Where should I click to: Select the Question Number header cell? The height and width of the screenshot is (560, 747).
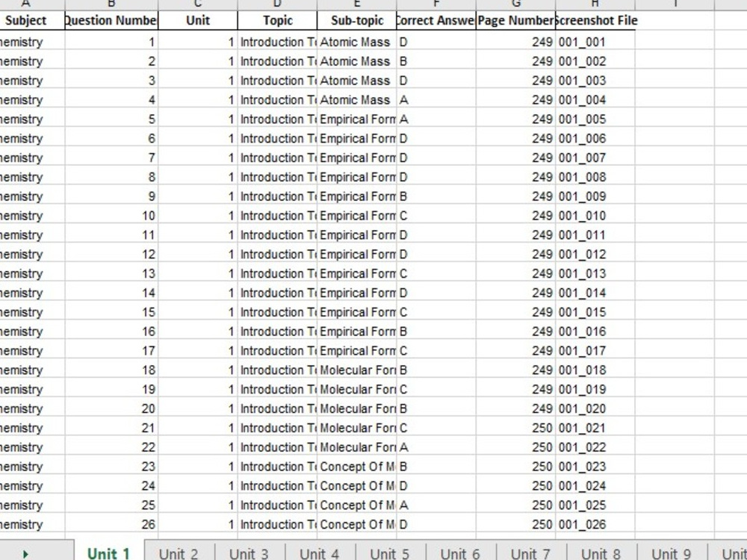point(111,20)
